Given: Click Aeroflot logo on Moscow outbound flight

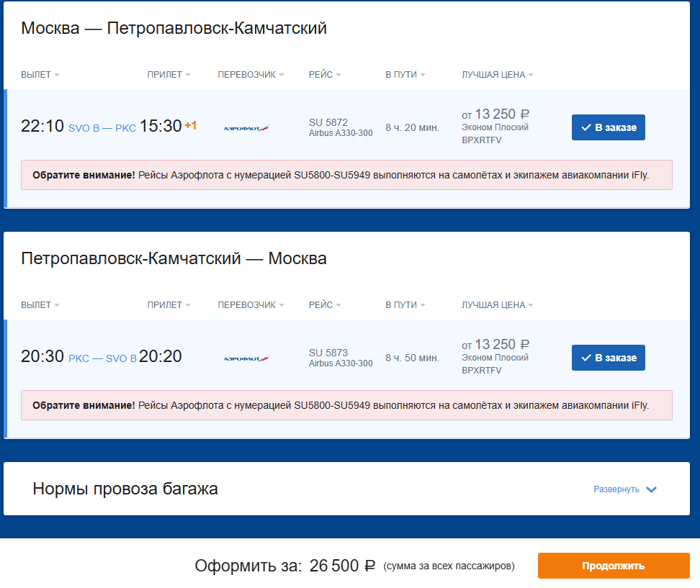Looking at the screenshot, I should (x=246, y=128).
